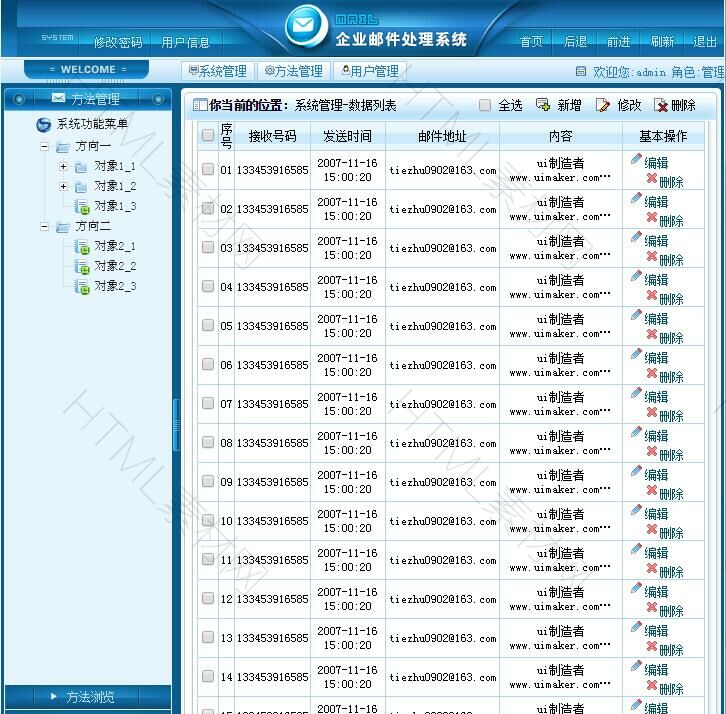The height and width of the screenshot is (714, 726).
Task: Click the sidebar collapse handle divider
Action: pos(177,425)
